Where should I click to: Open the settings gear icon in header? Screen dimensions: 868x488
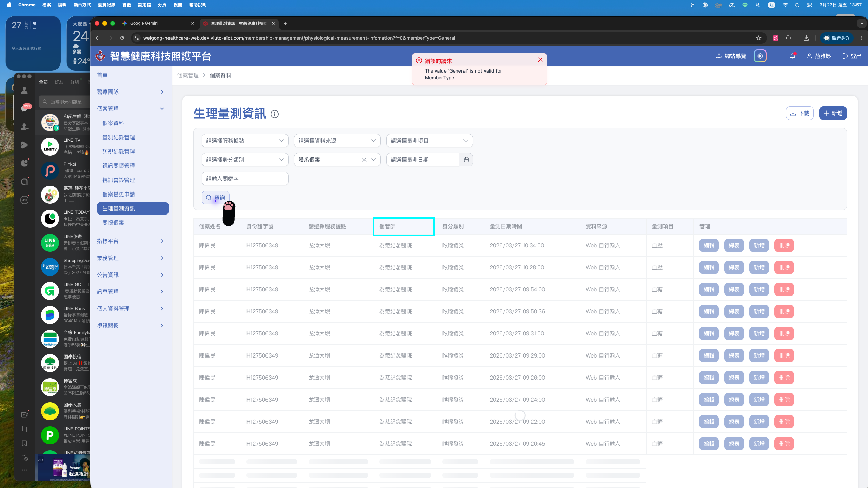tap(760, 56)
